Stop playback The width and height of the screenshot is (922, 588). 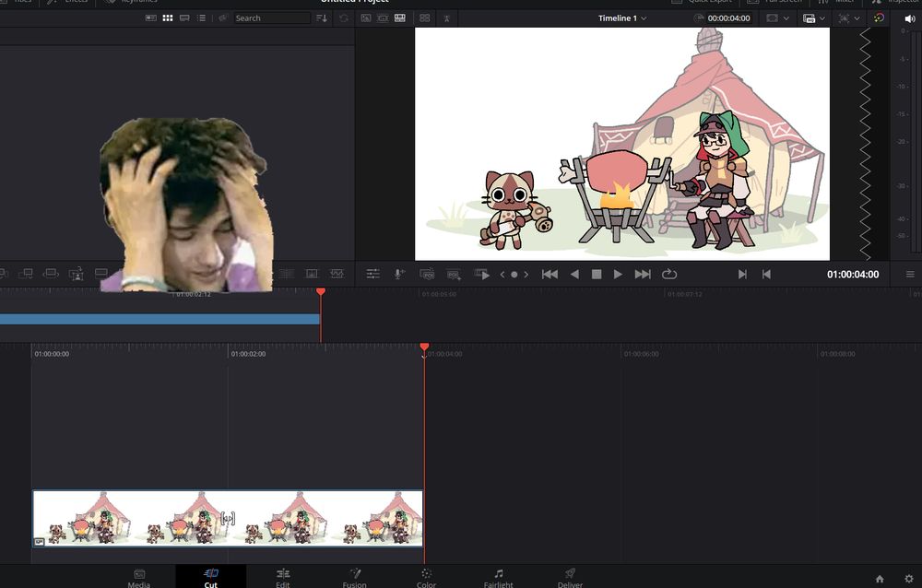tap(597, 274)
